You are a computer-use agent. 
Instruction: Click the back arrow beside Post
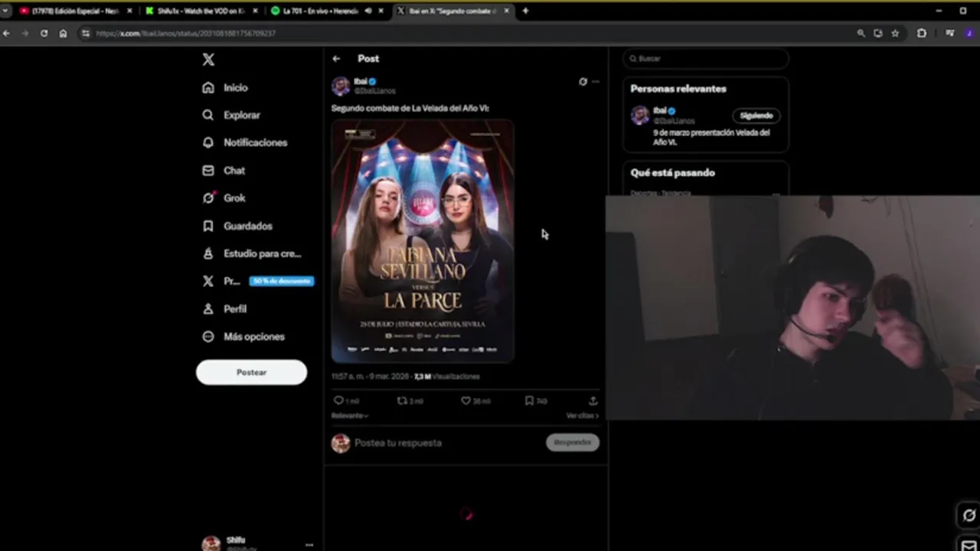[336, 59]
